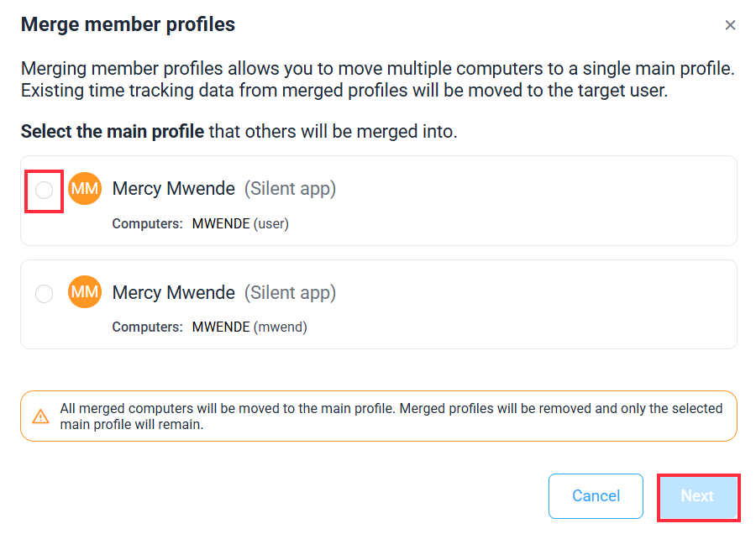This screenshot has width=756, height=534.
Task: Click the first profile's Computers: label
Action: (x=148, y=223)
